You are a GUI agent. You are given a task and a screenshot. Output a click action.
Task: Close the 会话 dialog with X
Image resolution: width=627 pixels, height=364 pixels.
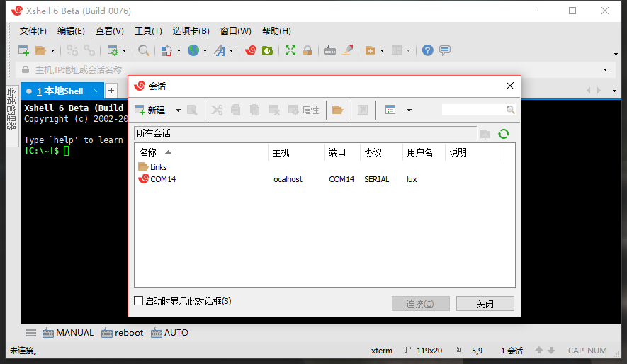coord(510,86)
